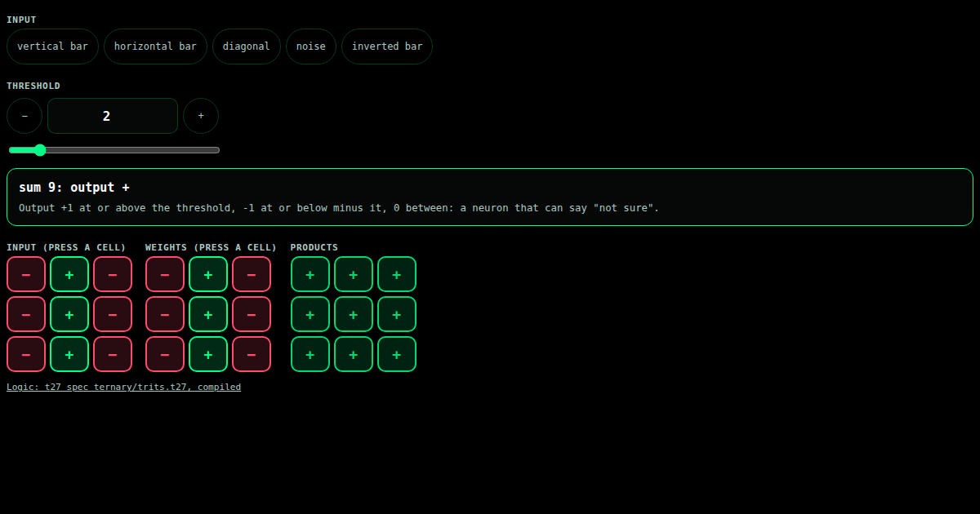This screenshot has width=980, height=514.
Task: Increase the threshold with the plus button
Action: 201,116
